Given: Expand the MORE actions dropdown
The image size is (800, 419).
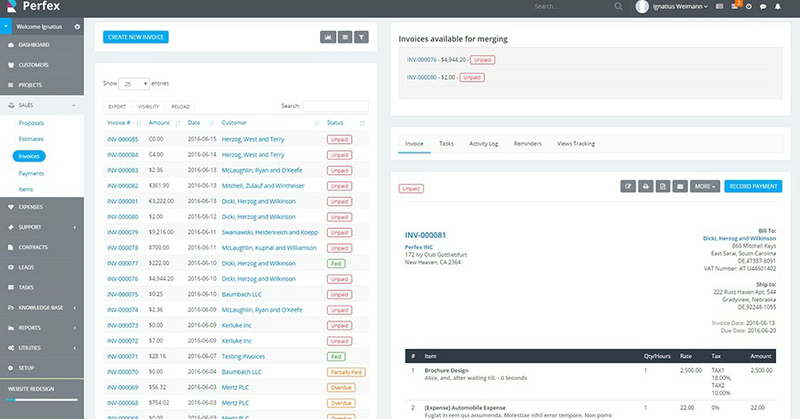Looking at the screenshot, I should coord(706,186).
